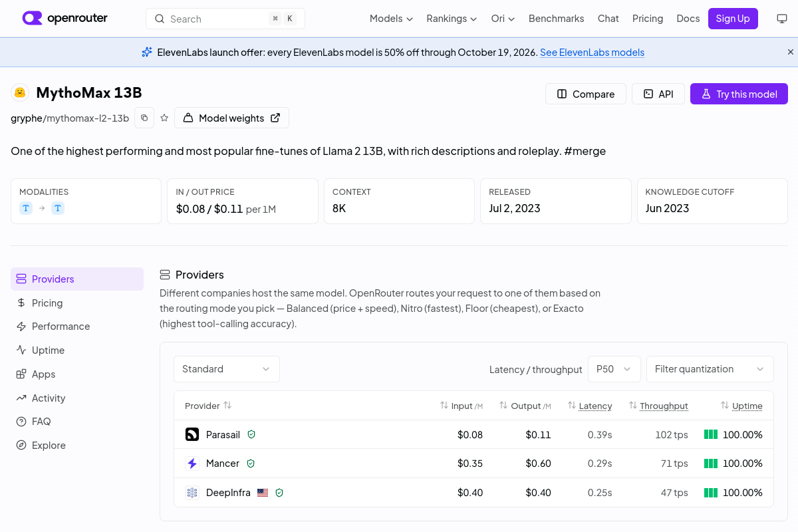The width and height of the screenshot is (798, 532).
Task: Open the Ori navigation dropdown
Action: (503, 19)
